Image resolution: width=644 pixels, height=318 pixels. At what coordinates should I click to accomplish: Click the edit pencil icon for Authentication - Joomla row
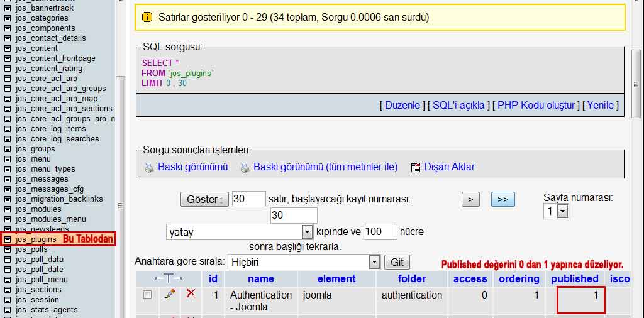[170, 293]
